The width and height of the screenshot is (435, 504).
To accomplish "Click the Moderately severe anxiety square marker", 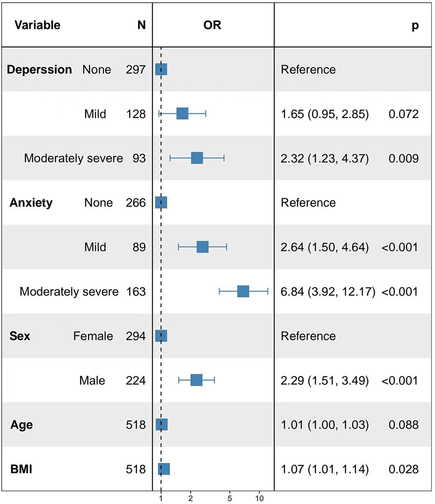I will point(243,291).
